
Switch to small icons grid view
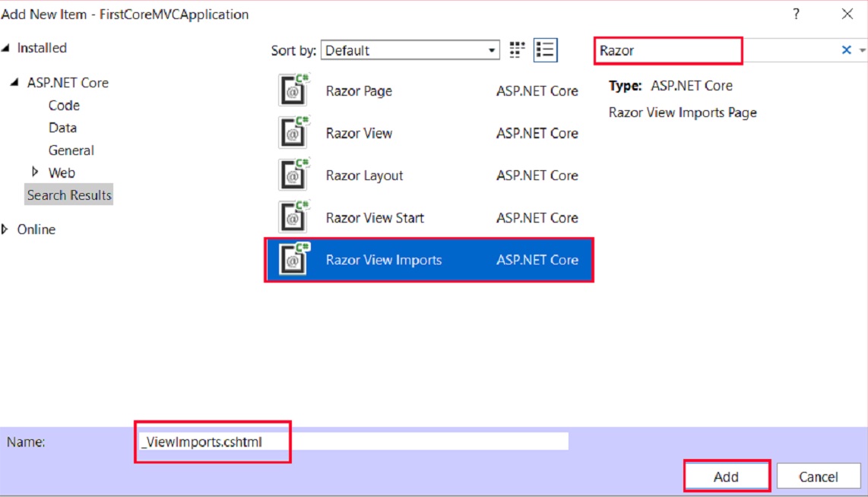(x=517, y=50)
